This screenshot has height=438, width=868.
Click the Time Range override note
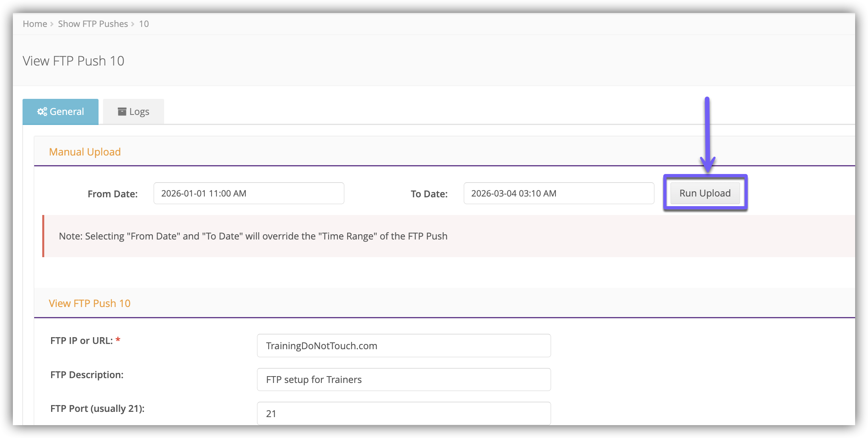click(253, 236)
